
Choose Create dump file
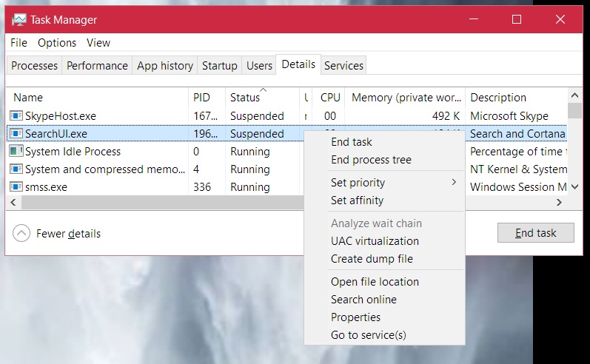tap(384, 259)
